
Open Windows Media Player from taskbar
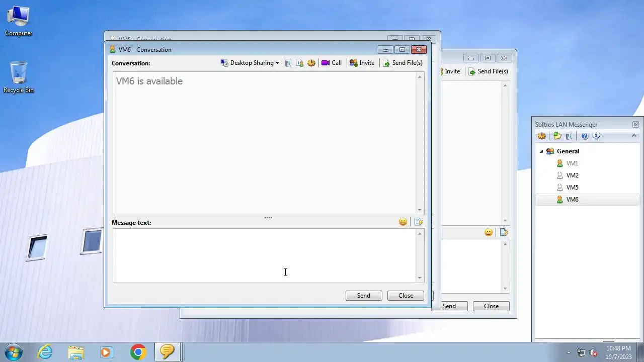point(106,352)
